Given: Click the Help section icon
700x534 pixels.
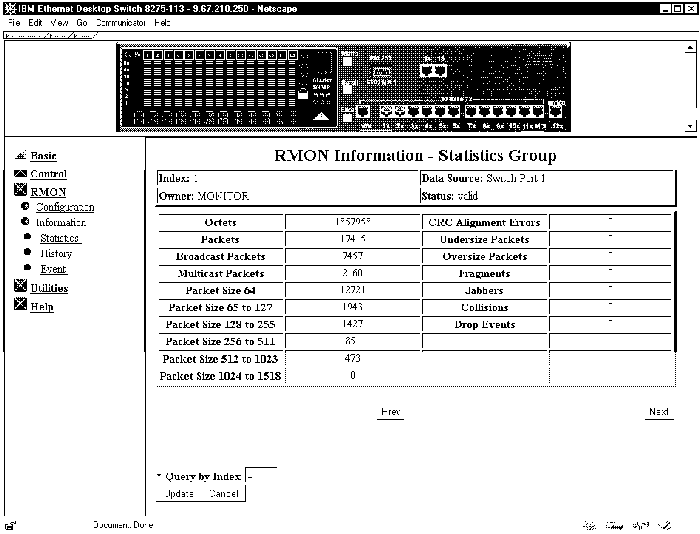Looking at the screenshot, I should click(20, 307).
